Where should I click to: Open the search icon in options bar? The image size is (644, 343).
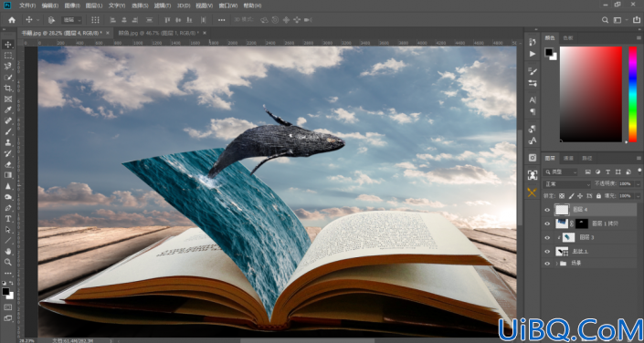coord(605,20)
